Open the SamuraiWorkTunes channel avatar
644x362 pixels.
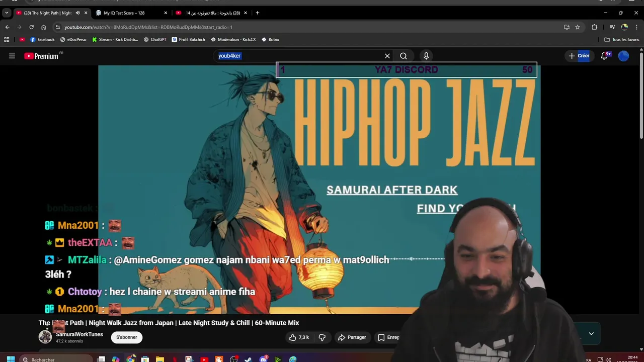tap(45, 337)
